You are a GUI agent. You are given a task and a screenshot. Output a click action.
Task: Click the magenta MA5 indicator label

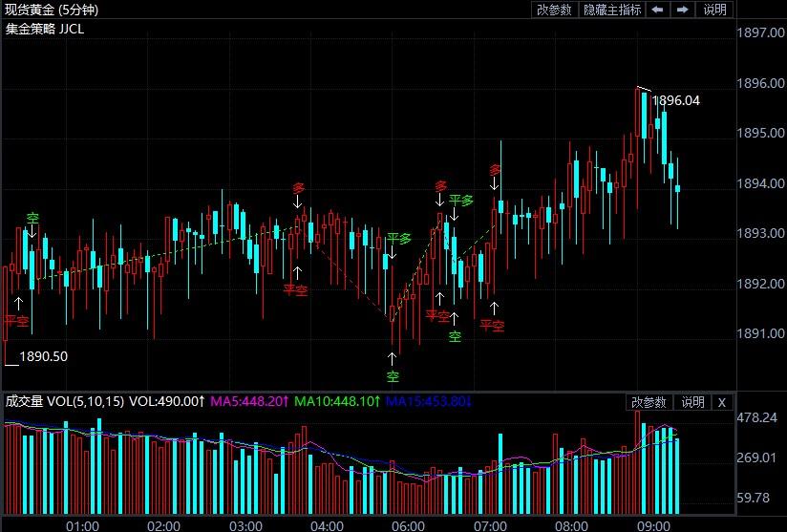249,401
